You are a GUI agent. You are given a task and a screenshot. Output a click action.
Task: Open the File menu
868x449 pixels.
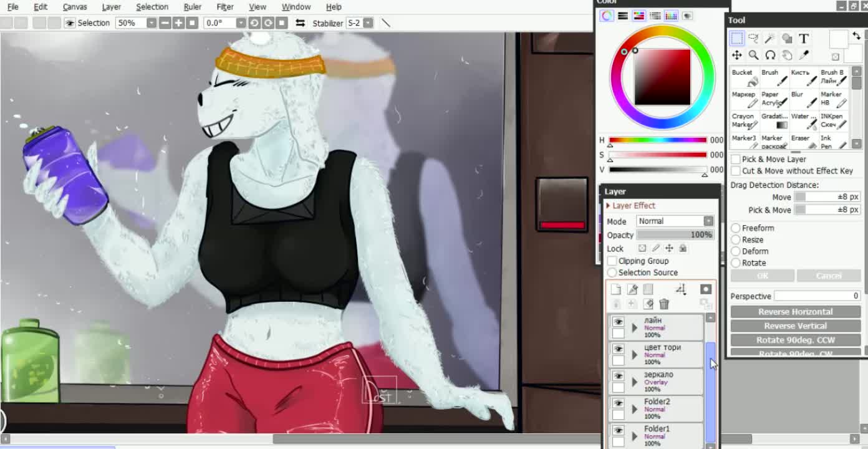(12, 7)
